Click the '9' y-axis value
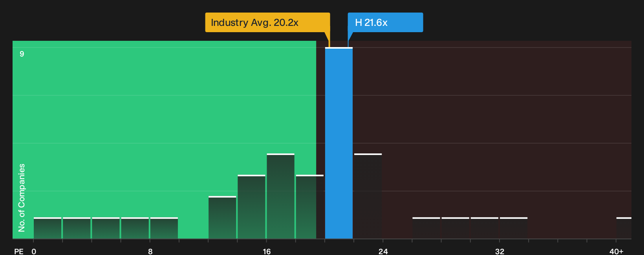The width and height of the screenshot is (644, 255). (22, 54)
